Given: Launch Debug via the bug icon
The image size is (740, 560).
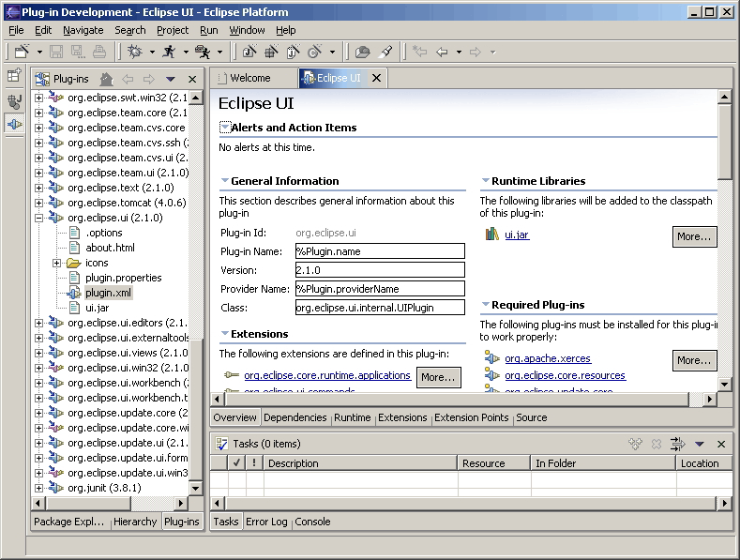Looking at the screenshot, I should (x=135, y=52).
